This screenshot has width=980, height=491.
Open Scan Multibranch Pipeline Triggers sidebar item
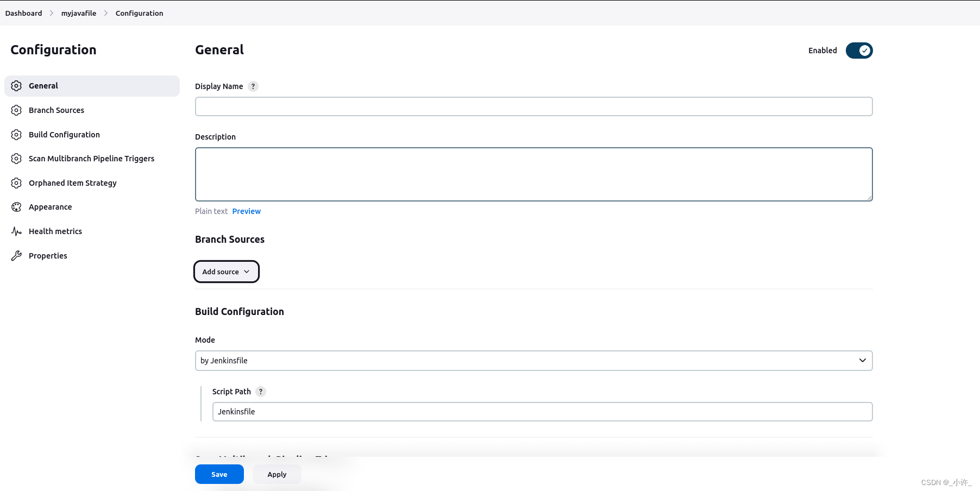tap(92, 159)
